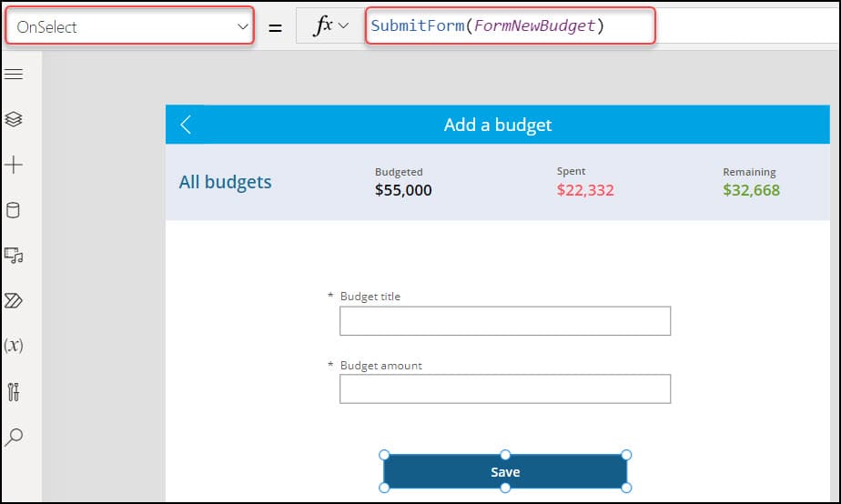
Task: Select the Add a budget header title
Action: 498,125
